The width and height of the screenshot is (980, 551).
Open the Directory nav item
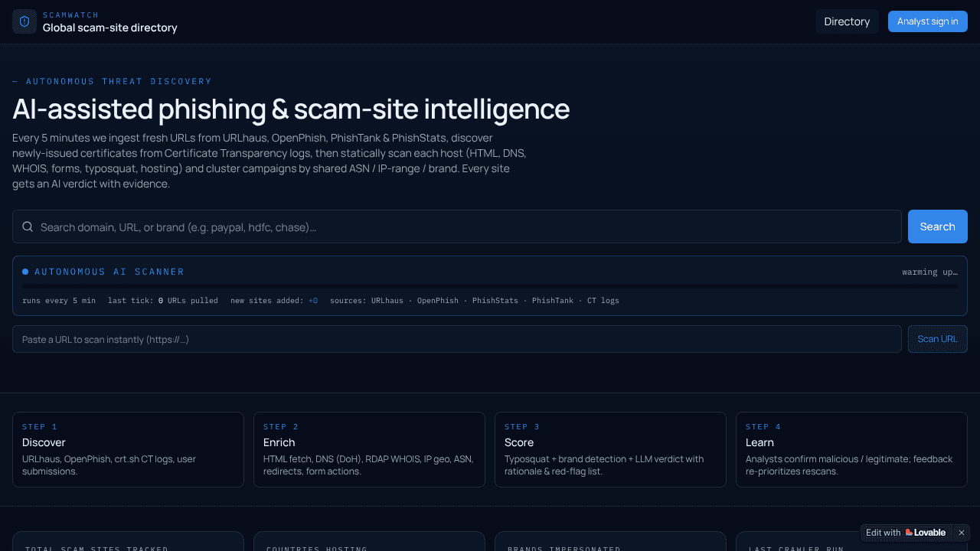(x=847, y=21)
